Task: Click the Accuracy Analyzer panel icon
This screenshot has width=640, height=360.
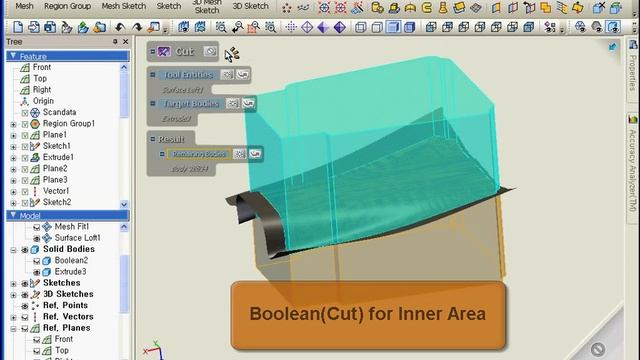Action: [633, 119]
